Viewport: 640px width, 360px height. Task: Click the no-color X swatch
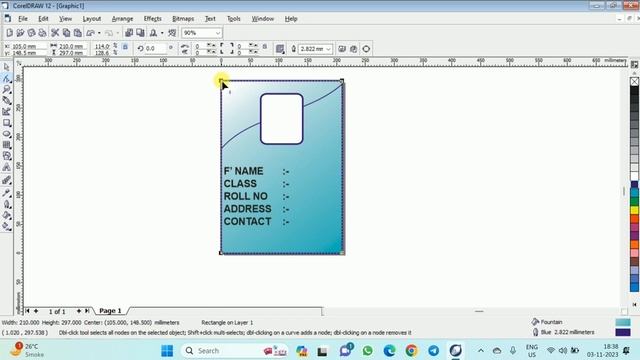(634, 82)
